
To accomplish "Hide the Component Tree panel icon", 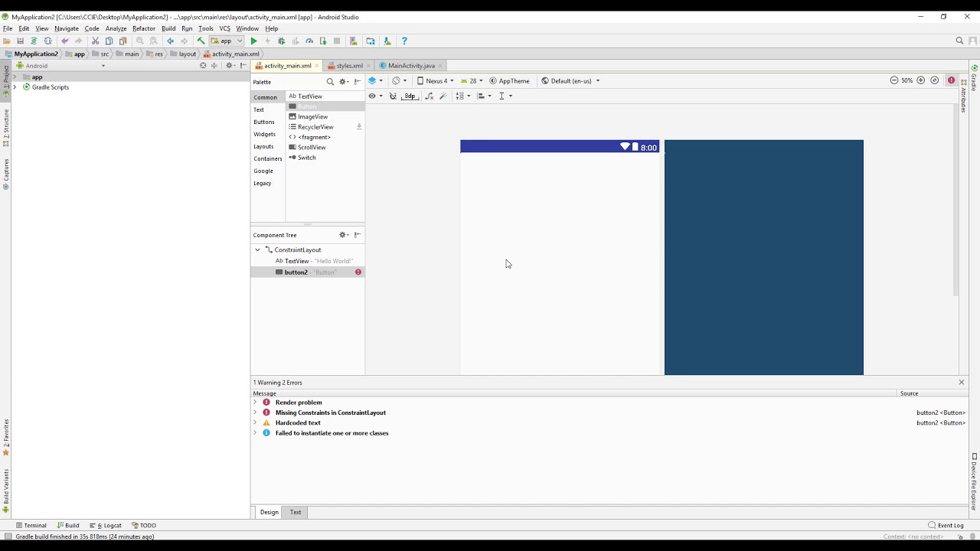I will (x=357, y=235).
